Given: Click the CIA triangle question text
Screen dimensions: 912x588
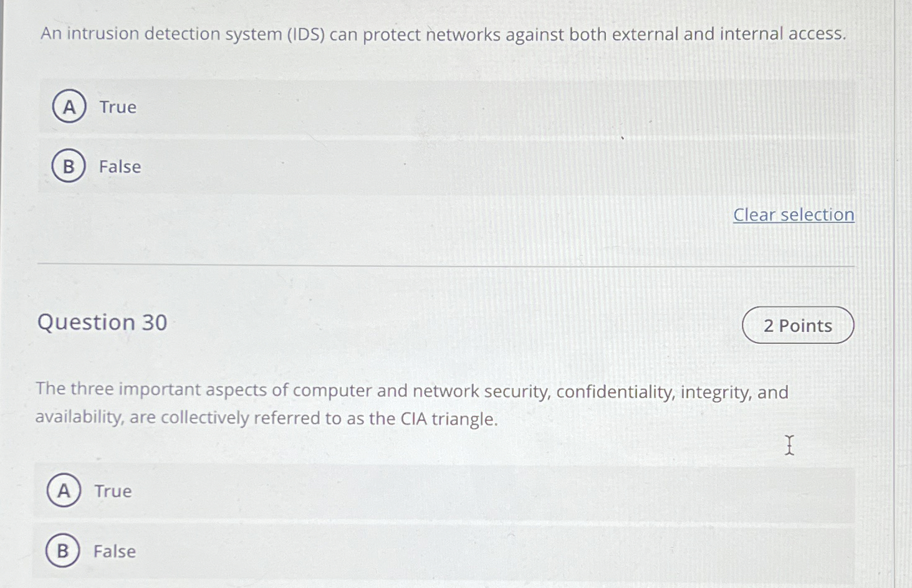Looking at the screenshot, I should pos(411,403).
